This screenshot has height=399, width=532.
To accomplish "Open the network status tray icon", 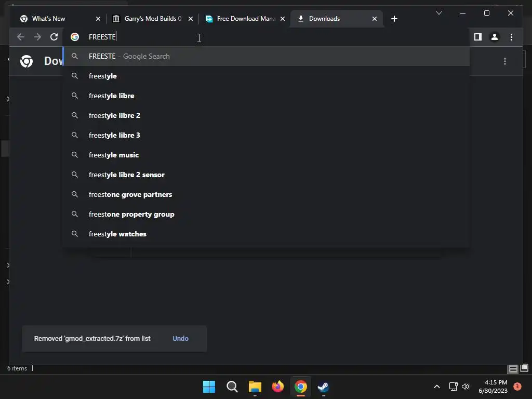I will point(453,387).
